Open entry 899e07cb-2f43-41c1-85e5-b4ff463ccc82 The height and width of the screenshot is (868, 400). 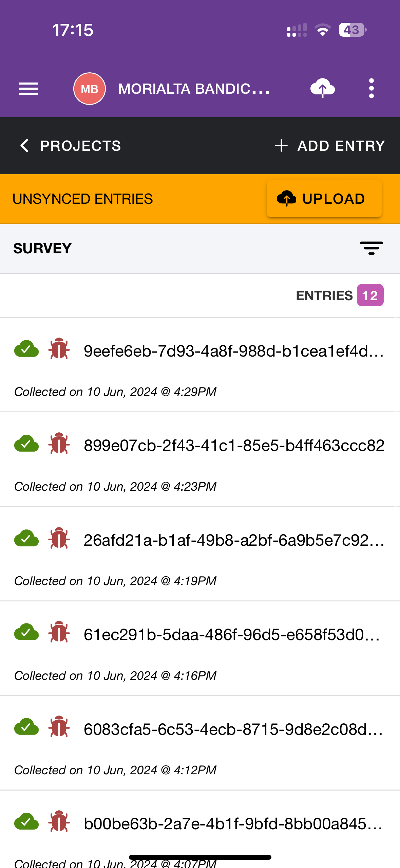233,446
